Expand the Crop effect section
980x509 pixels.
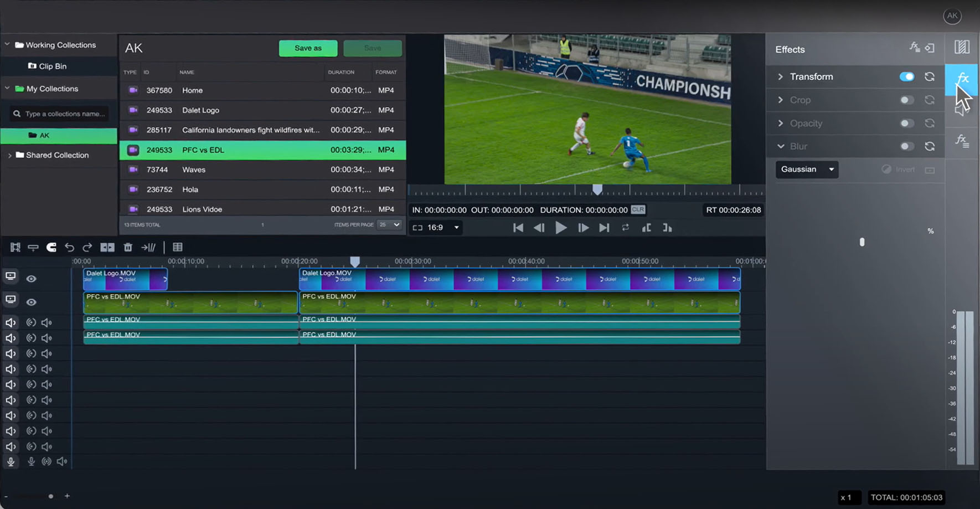[x=782, y=100]
